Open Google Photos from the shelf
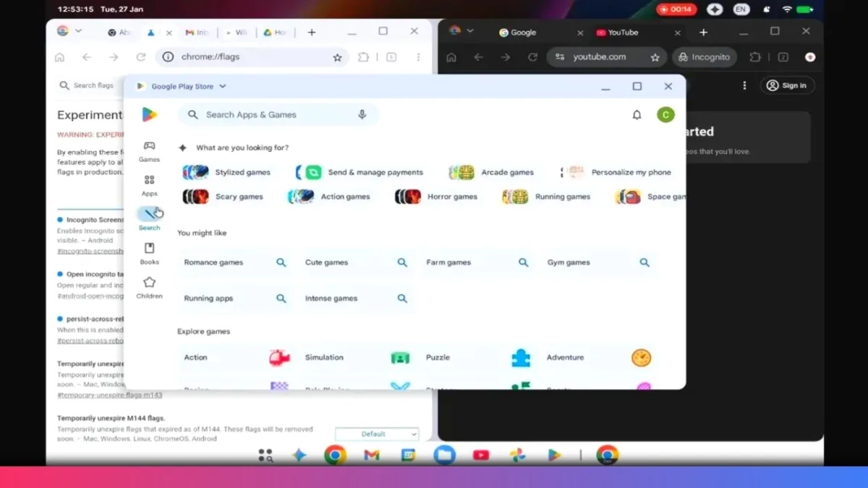This screenshot has width=868, height=488. click(517, 455)
